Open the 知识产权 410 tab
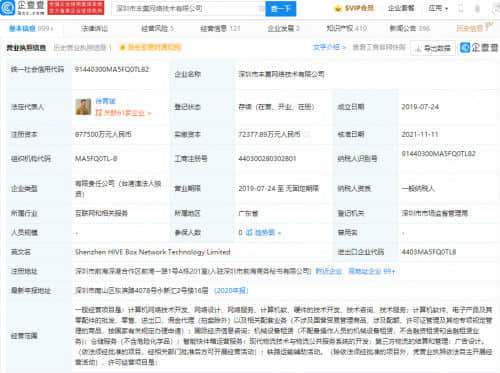500x373 pixels. click(x=346, y=29)
